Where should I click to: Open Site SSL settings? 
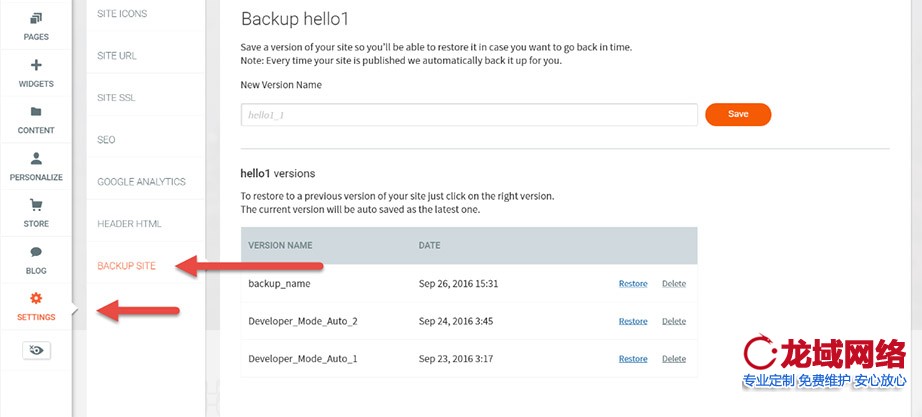pos(117,98)
